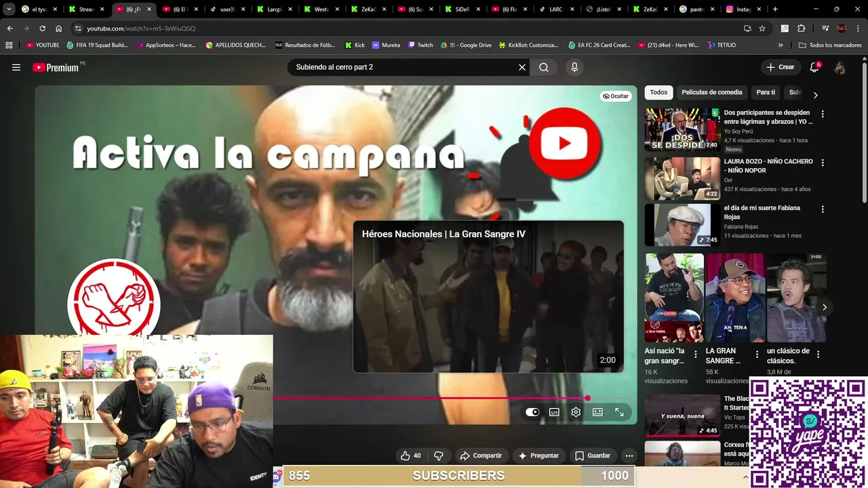Hide end screen with Ocultar
Viewport: 868px width, 488px height.
click(x=616, y=96)
